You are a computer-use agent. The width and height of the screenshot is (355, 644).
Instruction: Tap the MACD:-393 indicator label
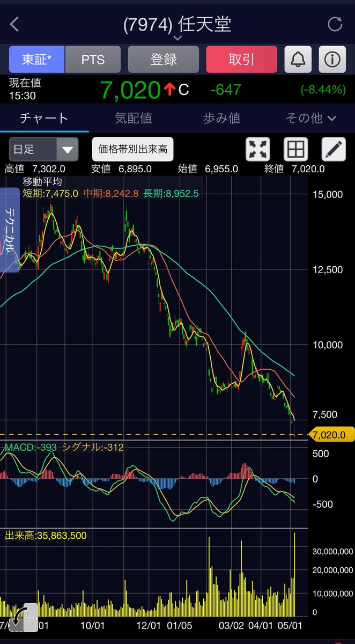pyautogui.click(x=29, y=447)
